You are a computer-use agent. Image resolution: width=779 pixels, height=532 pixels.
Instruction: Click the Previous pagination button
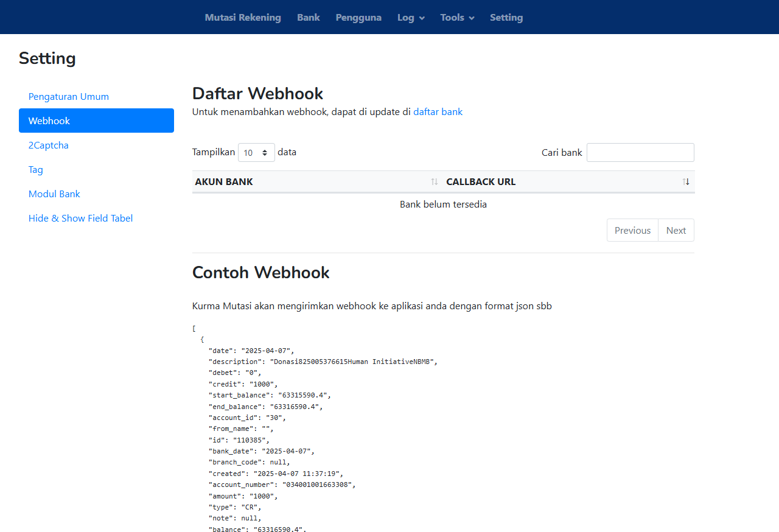pyautogui.click(x=632, y=231)
